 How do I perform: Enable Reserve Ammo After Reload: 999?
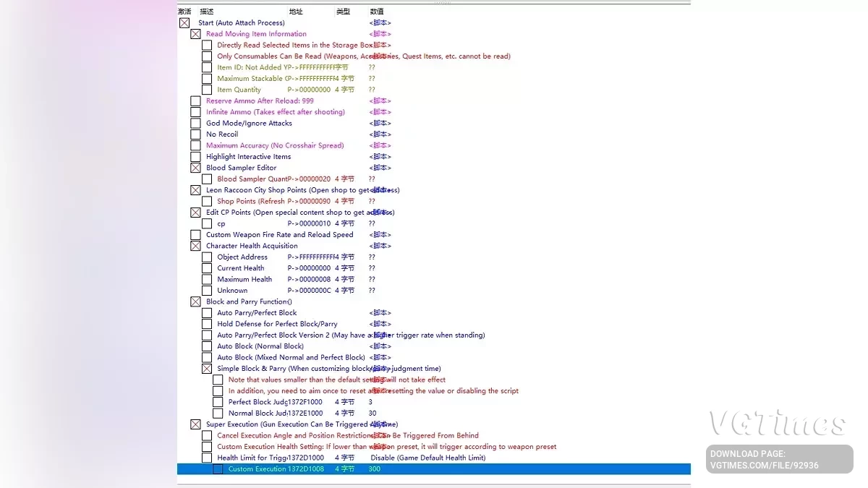coord(195,101)
